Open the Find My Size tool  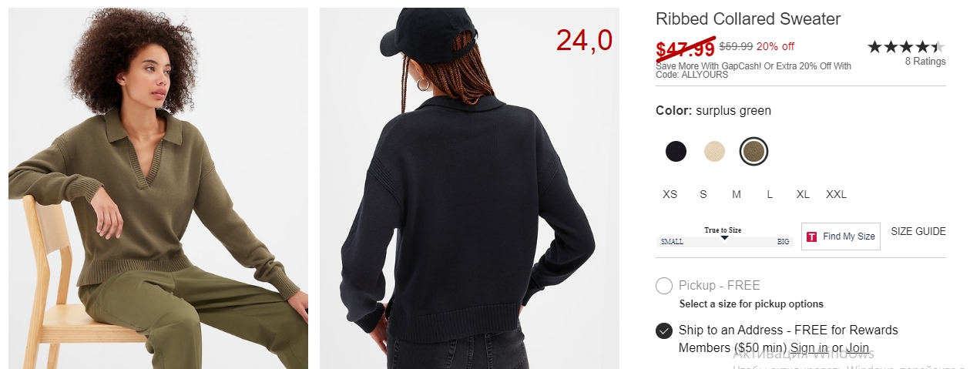point(841,236)
